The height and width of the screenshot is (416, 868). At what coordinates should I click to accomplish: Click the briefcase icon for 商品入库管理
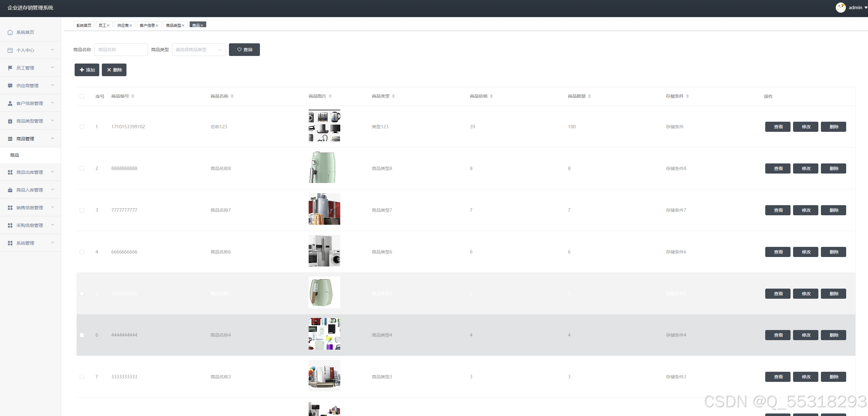coord(10,190)
